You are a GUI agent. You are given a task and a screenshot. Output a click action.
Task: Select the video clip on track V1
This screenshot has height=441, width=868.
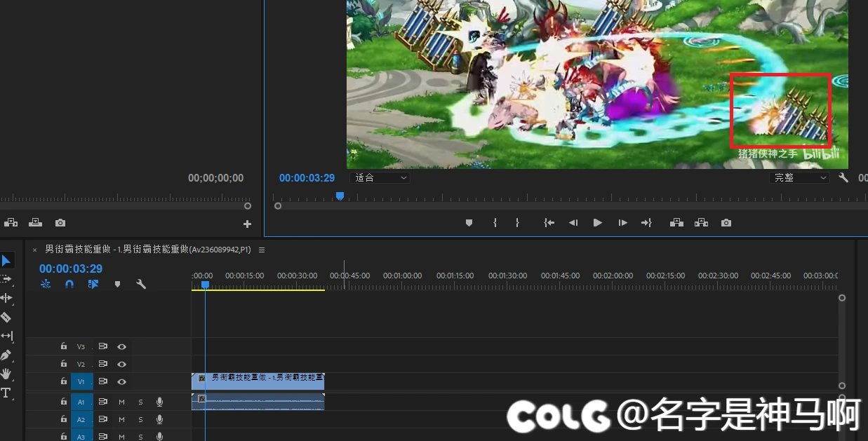click(x=258, y=381)
